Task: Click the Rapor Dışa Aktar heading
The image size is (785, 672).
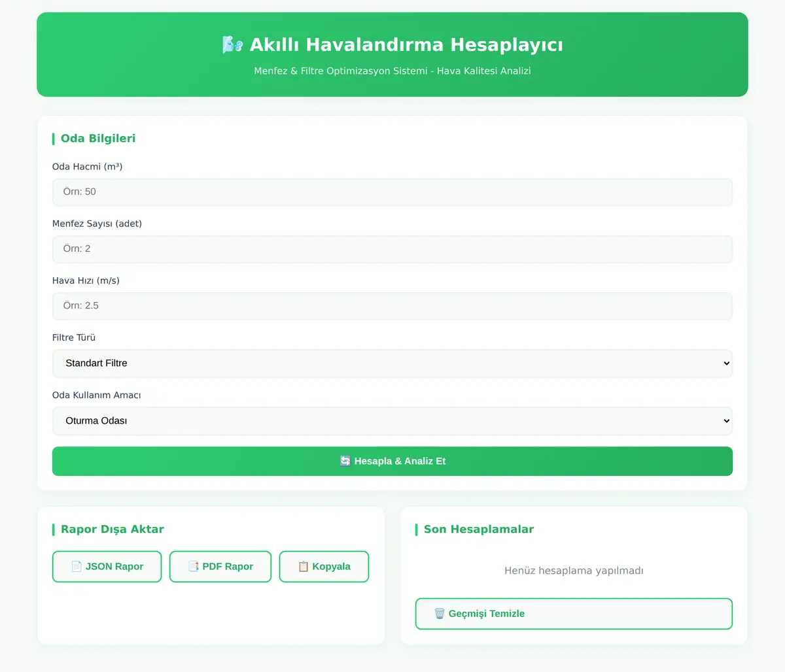Action: [x=113, y=529]
